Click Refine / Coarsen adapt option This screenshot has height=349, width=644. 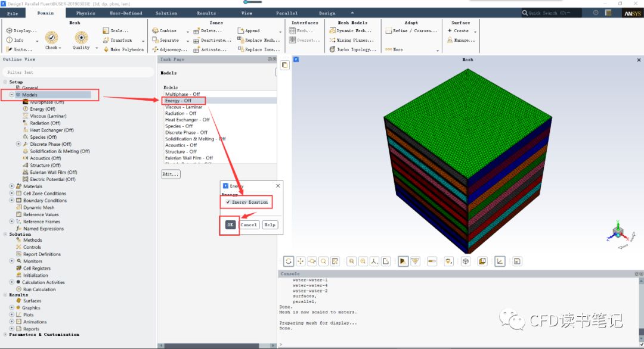coord(411,31)
